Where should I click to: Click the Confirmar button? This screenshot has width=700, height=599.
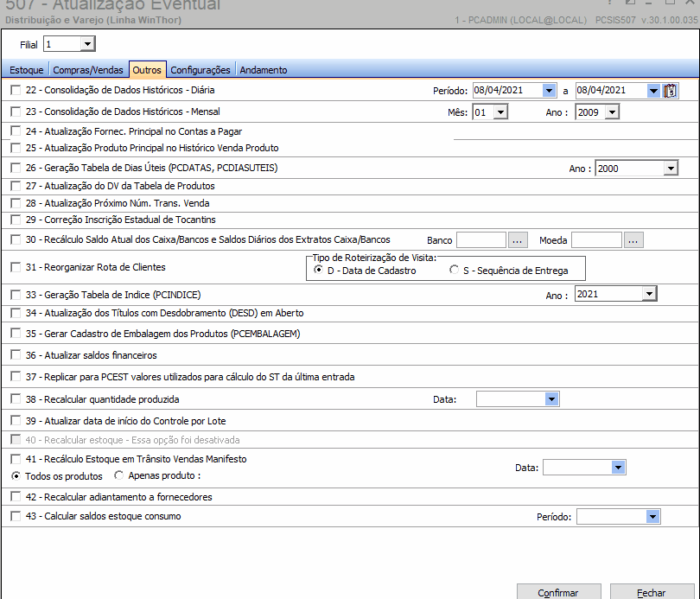(558, 593)
